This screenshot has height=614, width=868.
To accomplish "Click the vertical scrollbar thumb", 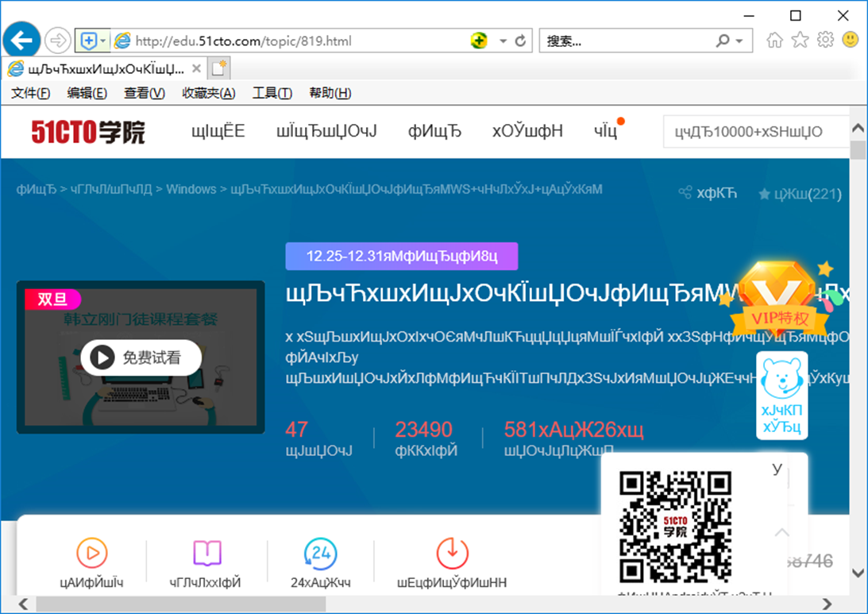I will click(x=858, y=150).
